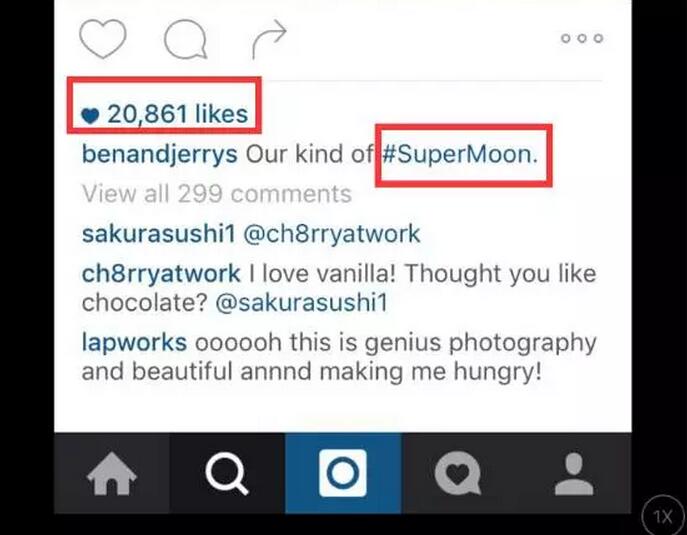Tap the heart like icon
Viewport: 687px width, 535px height.
[102, 39]
